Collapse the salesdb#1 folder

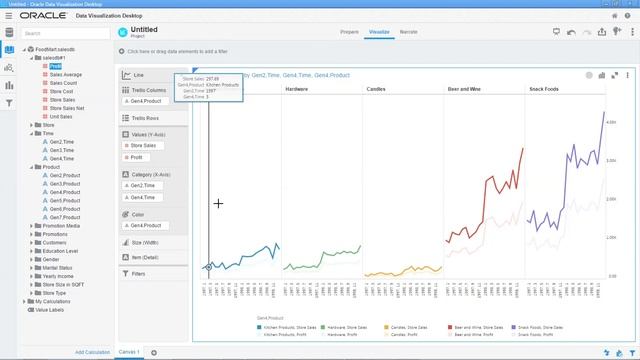tap(31, 58)
